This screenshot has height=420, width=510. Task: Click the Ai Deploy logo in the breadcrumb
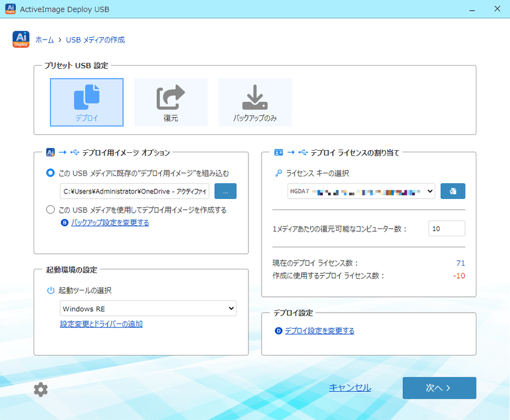tap(21, 39)
